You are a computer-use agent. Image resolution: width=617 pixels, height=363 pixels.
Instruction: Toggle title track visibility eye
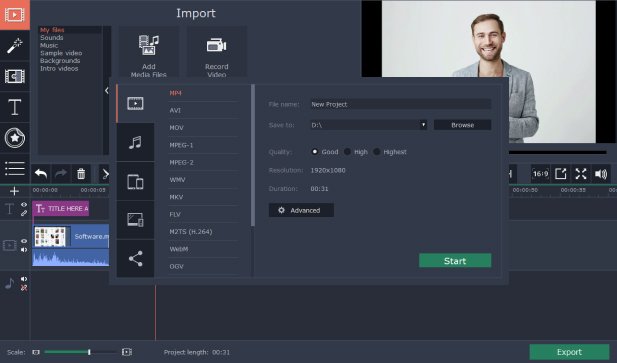click(x=24, y=205)
